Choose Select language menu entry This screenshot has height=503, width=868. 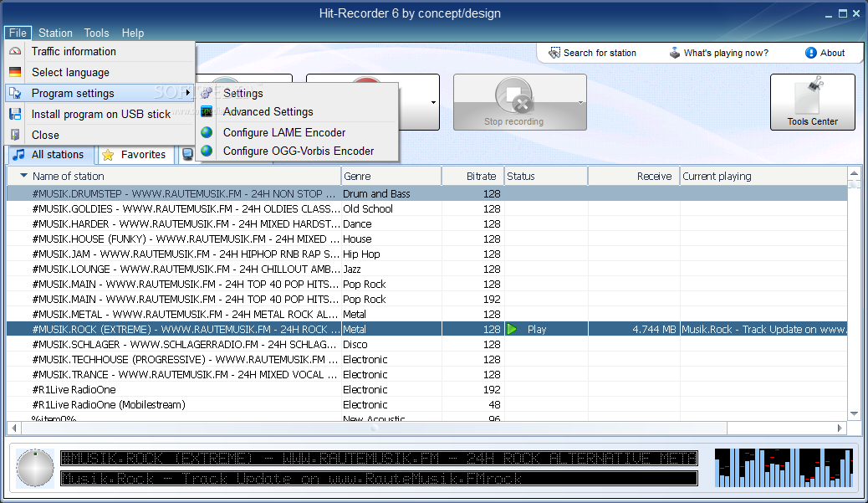click(100, 72)
